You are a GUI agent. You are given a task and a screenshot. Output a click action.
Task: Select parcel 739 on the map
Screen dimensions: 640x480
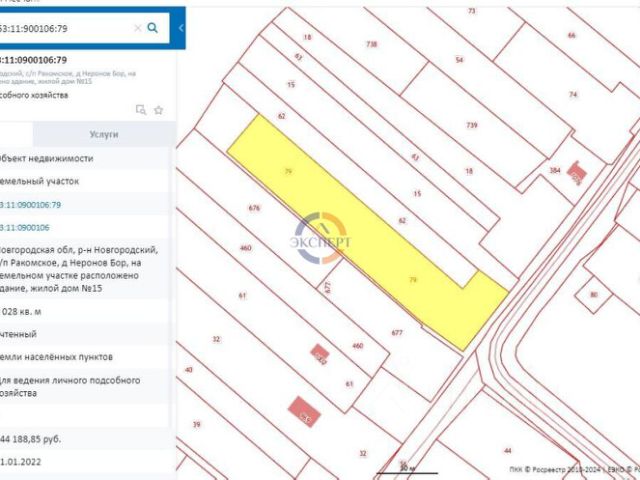(472, 125)
